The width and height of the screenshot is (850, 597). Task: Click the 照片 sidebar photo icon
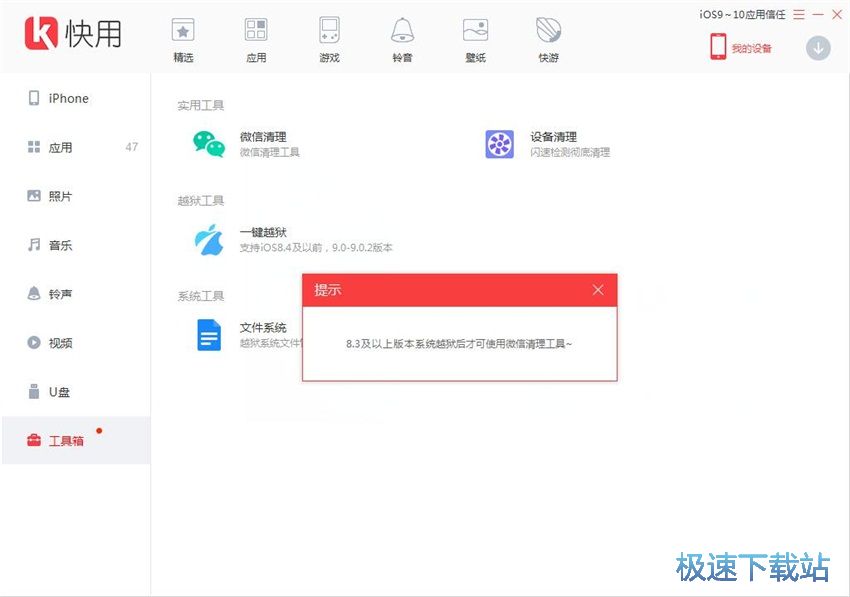click(34, 196)
